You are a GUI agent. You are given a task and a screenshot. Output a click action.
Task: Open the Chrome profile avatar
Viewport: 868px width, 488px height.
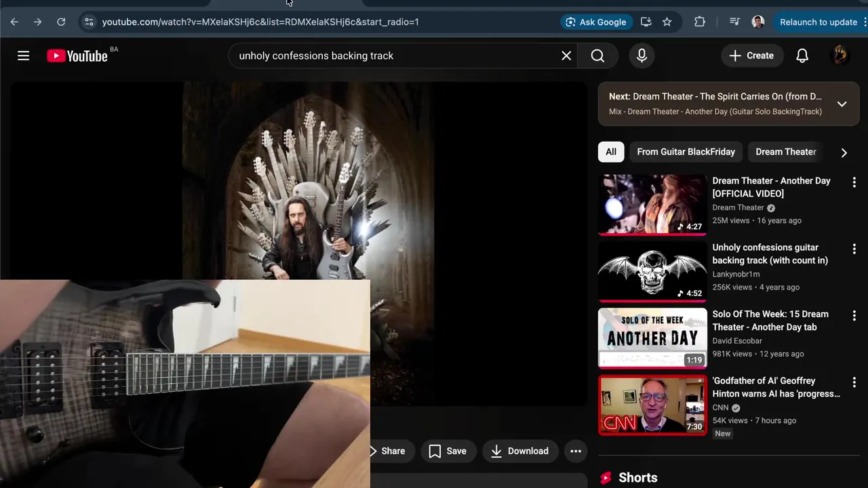758,22
